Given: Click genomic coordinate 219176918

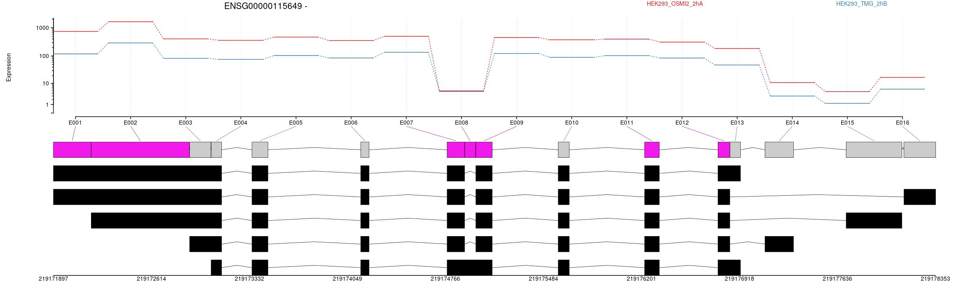Looking at the screenshot, I should [x=739, y=279].
